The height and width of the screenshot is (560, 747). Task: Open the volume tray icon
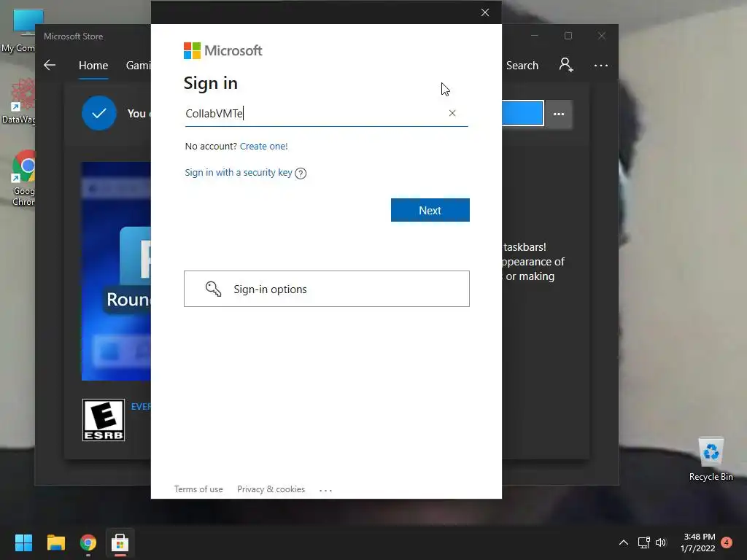click(661, 542)
